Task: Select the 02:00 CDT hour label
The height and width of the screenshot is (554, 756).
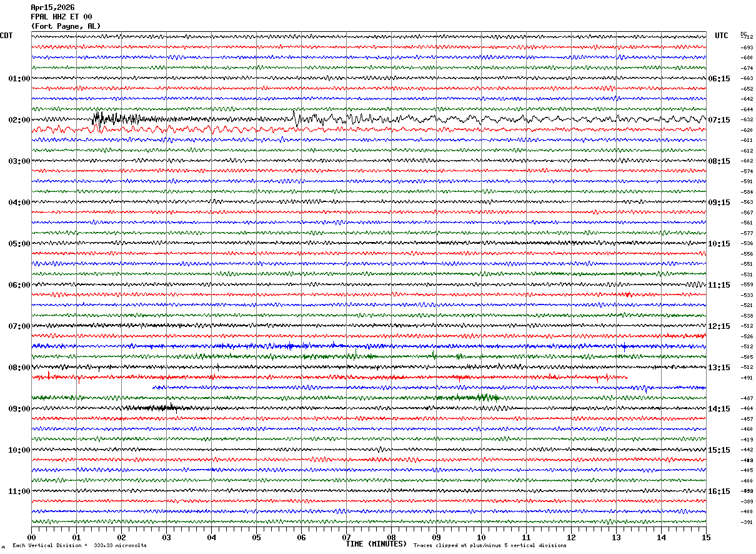Action: tap(19, 120)
